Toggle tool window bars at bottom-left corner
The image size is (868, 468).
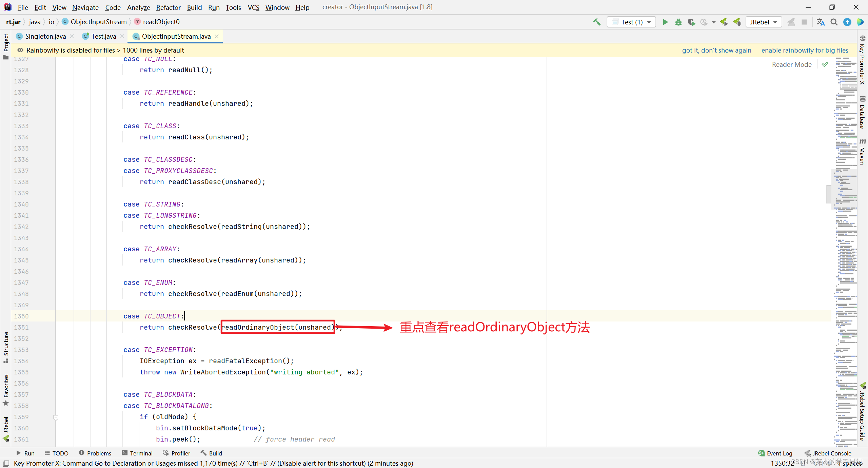click(6, 463)
